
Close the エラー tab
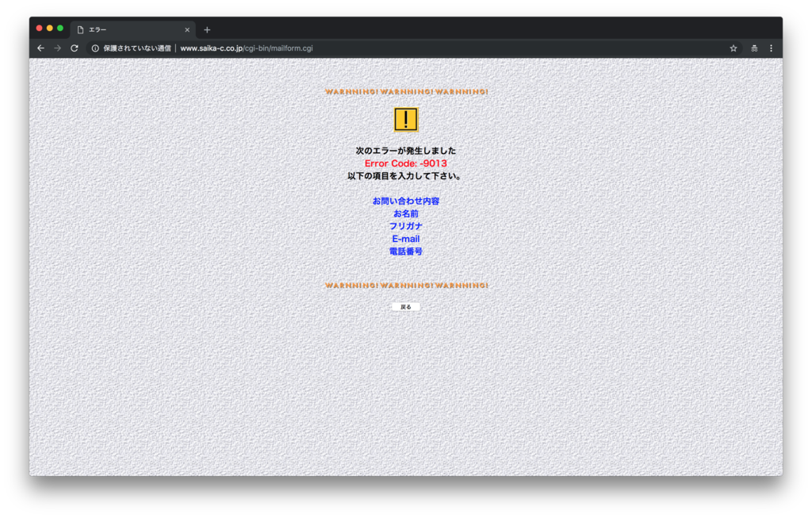[187, 30]
